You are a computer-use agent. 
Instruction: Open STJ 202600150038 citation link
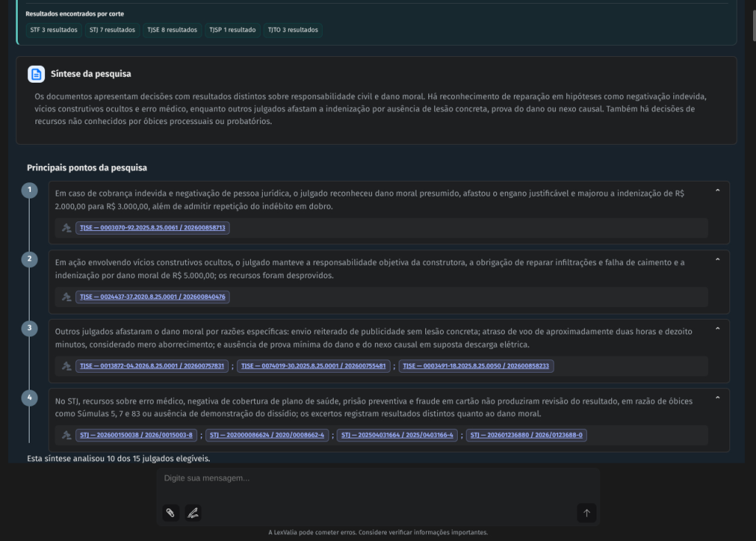[x=136, y=435]
